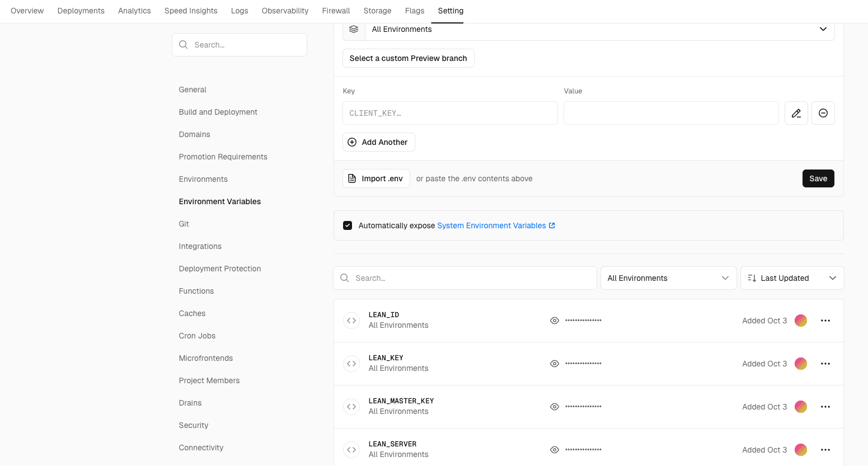Open the Last Updated sort dropdown
868x466 pixels.
[791, 278]
